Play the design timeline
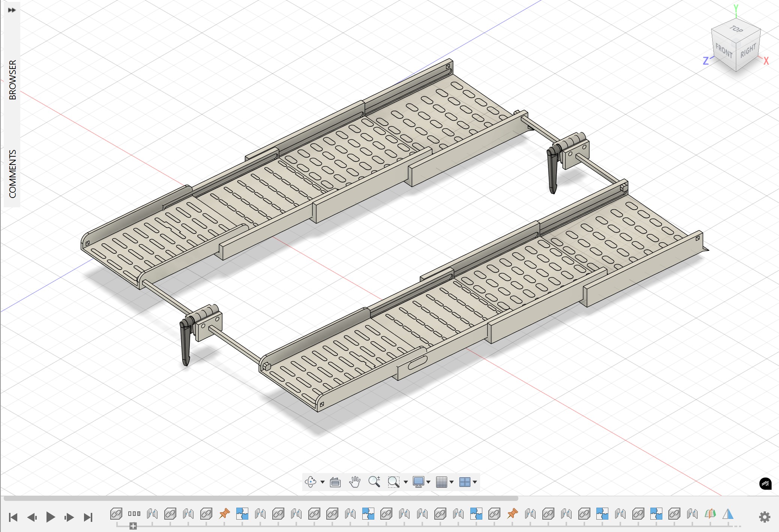Image resolution: width=779 pixels, height=532 pixels. tap(51, 517)
